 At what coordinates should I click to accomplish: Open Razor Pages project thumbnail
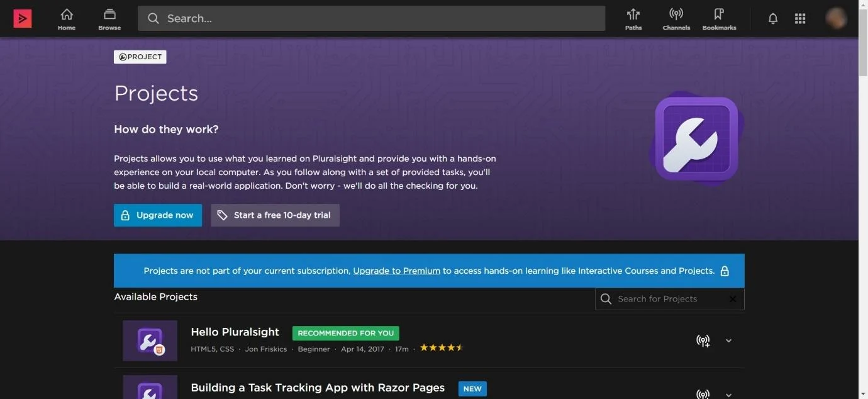coord(150,387)
